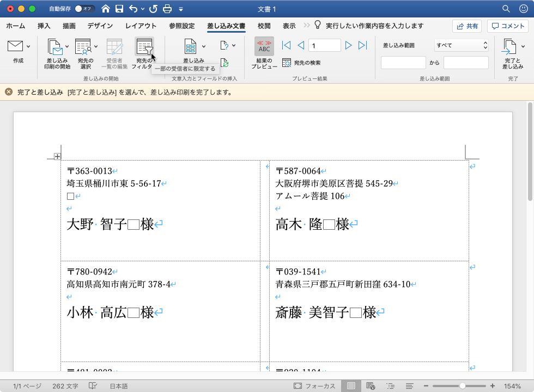Viewport: 534px width, 392px height.
Task: Switch to print layout view icon
Action: pyautogui.click(x=351, y=386)
